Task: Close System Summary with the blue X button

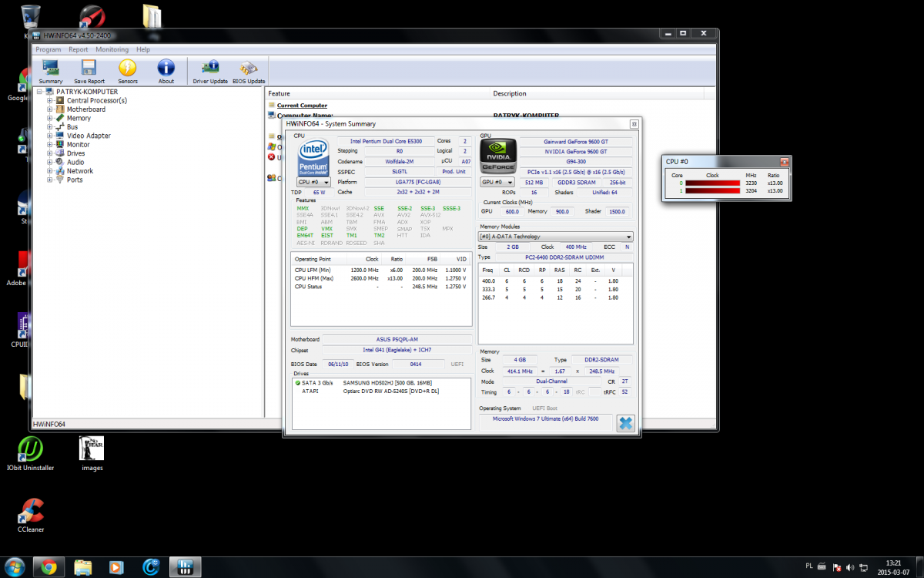Action: (625, 422)
